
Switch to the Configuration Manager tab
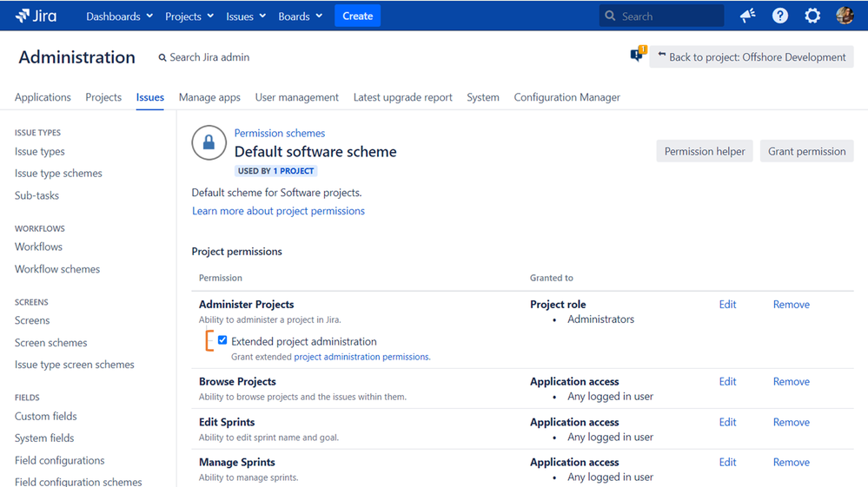click(x=567, y=97)
